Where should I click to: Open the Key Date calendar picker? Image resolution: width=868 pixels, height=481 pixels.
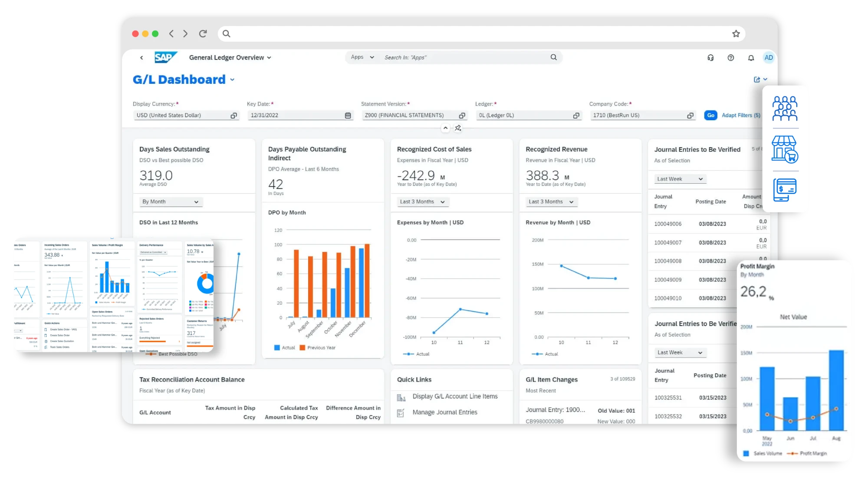click(x=348, y=115)
